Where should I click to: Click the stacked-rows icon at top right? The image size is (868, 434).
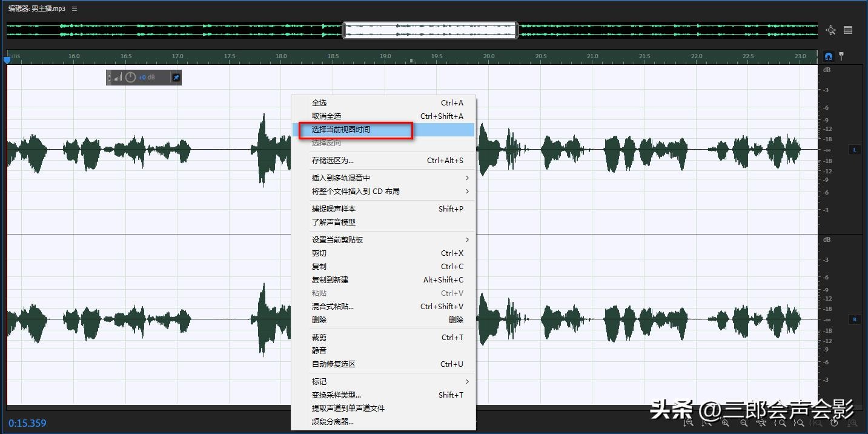pos(848,30)
